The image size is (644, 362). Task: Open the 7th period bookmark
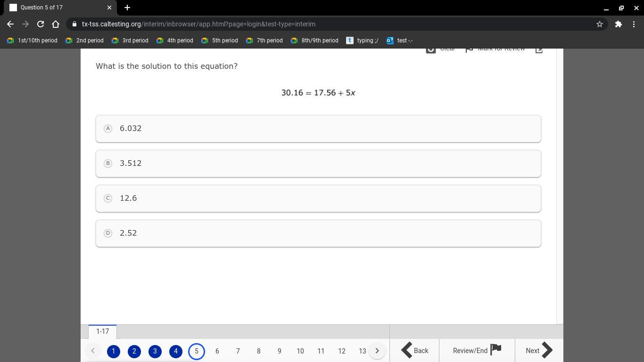[x=264, y=41]
